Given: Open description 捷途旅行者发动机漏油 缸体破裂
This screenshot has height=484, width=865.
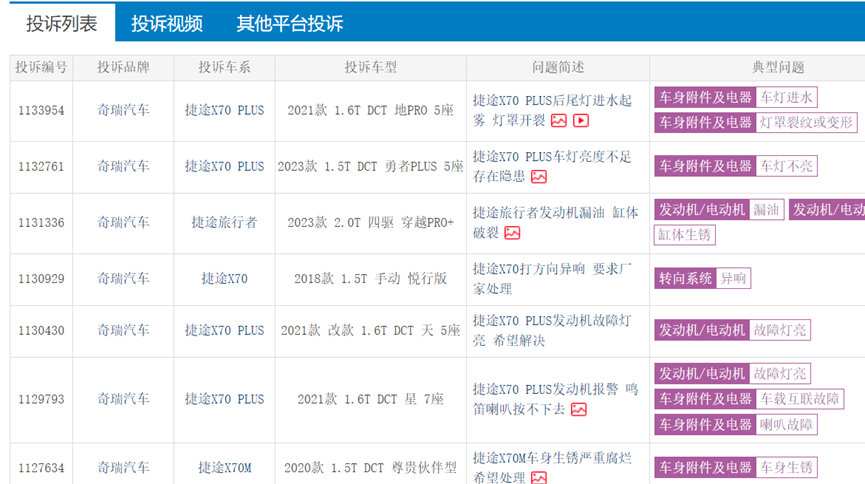Looking at the screenshot, I should (556, 223).
